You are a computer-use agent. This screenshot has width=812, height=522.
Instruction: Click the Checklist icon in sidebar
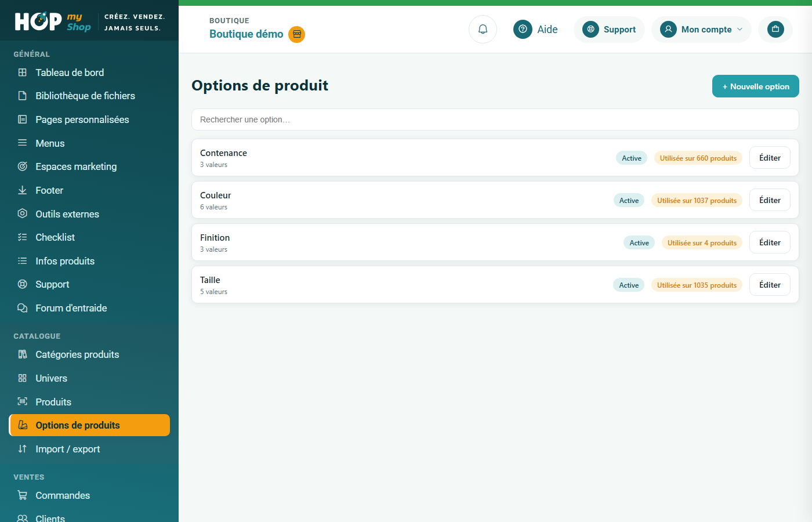pos(23,237)
